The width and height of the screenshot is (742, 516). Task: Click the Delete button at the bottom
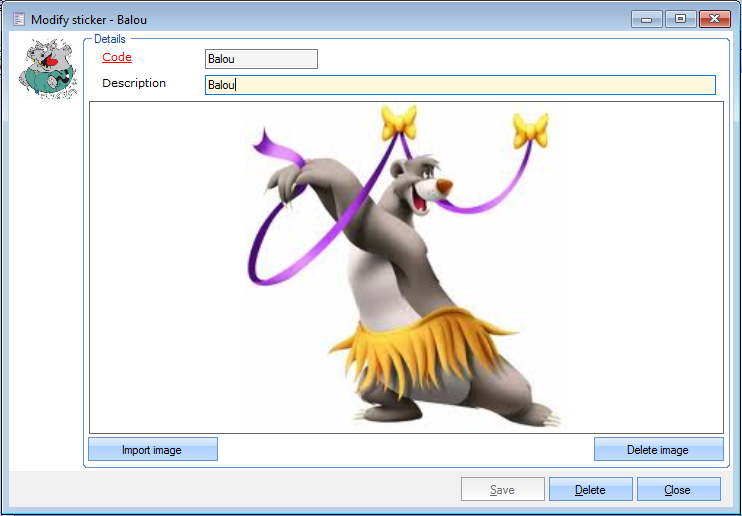pyautogui.click(x=590, y=489)
